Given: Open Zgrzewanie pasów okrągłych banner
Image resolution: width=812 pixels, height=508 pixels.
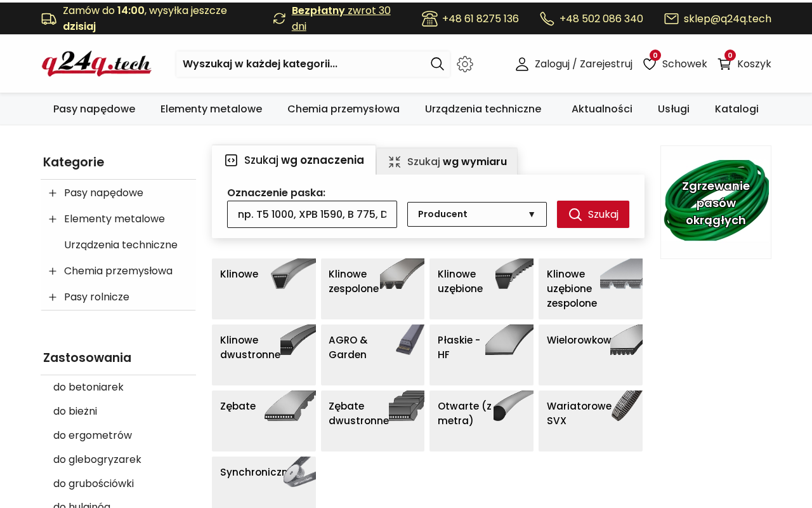Looking at the screenshot, I should coord(716,202).
